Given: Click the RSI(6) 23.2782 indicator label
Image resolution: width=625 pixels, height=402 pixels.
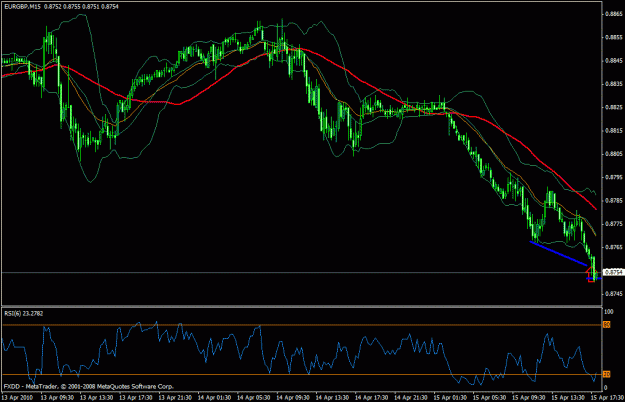Looking at the screenshot, I should [x=24, y=314].
